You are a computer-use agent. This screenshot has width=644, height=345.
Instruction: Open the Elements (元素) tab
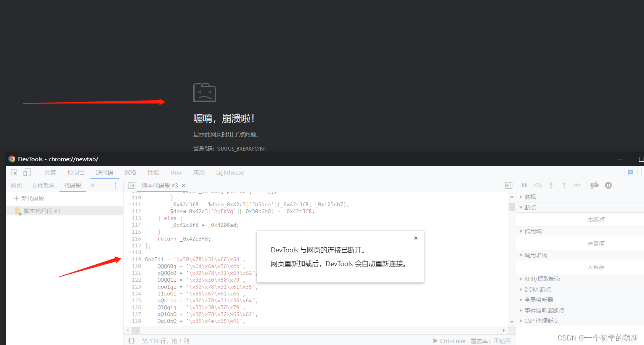(x=50, y=173)
